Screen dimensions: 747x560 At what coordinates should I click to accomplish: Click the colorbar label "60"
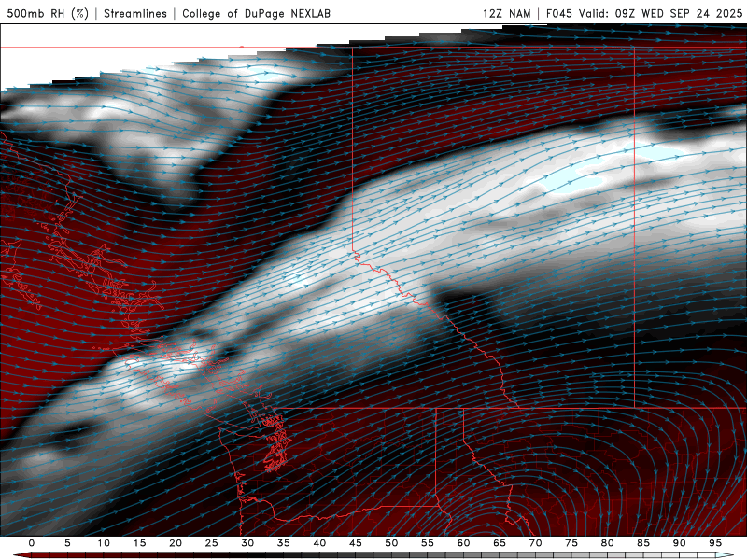coord(463,543)
